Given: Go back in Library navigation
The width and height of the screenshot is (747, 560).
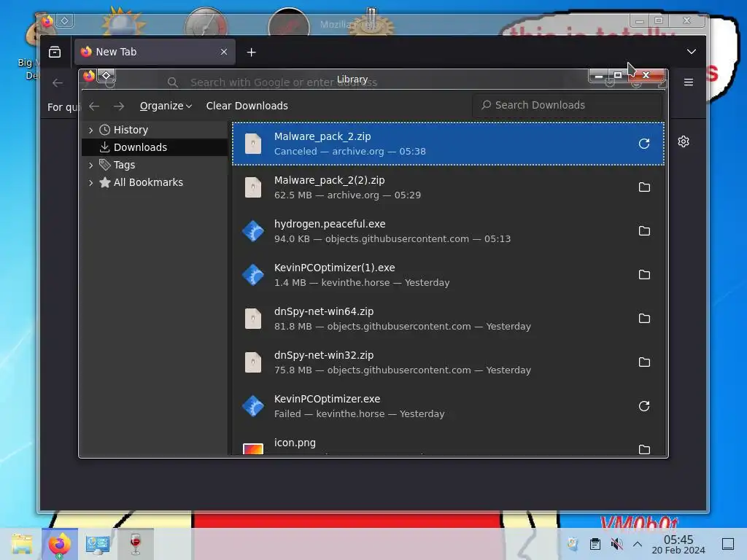Looking at the screenshot, I should point(94,106).
